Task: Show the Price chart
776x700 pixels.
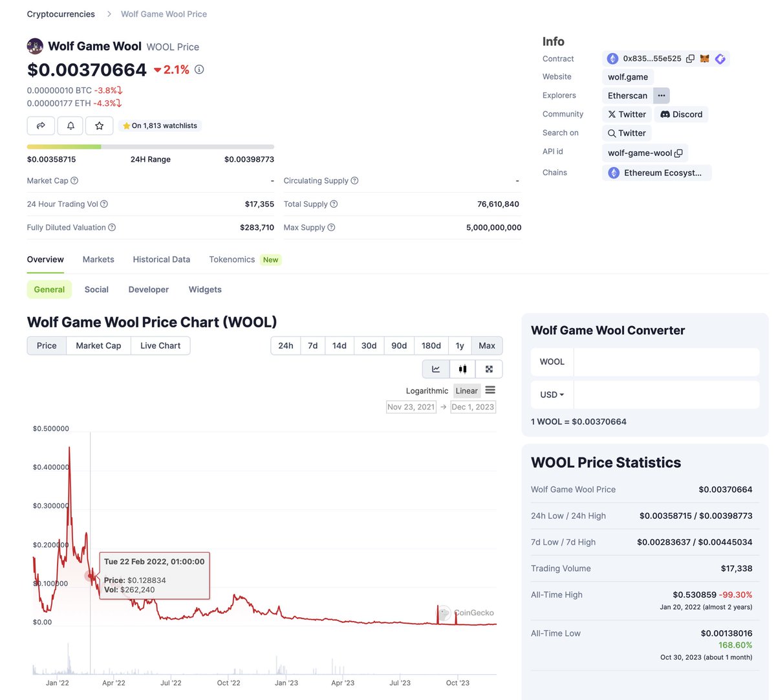Action: [47, 345]
